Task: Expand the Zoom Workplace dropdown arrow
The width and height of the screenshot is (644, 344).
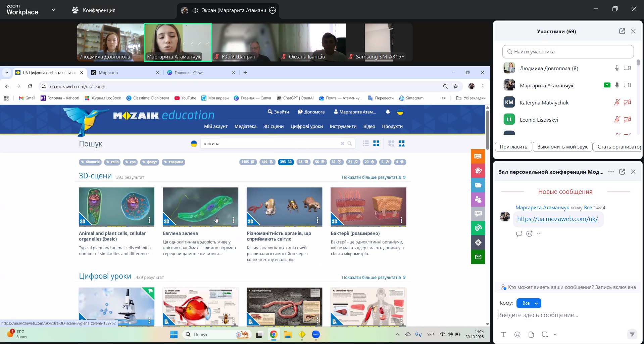Action: tap(54, 10)
